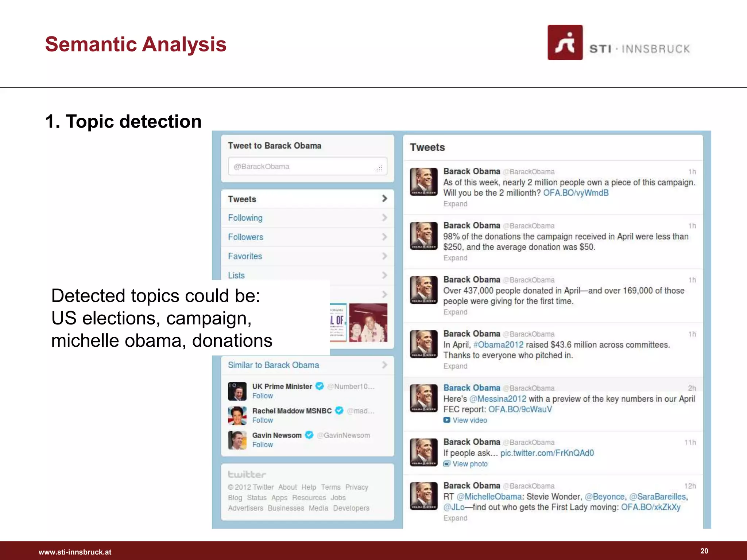Click the www.sti-innsbruck.at footer URL
The image size is (747, 560).
(x=75, y=552)
